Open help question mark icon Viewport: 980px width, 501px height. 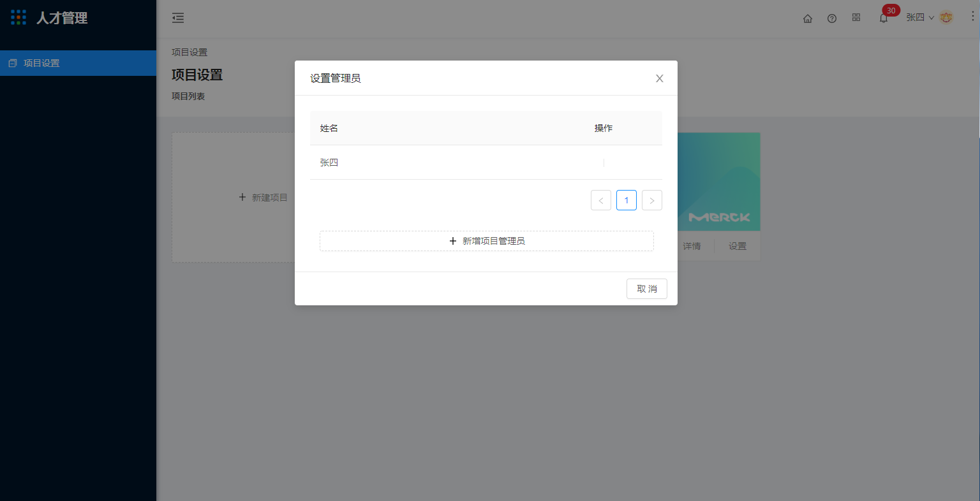click(x=832, y=18)
